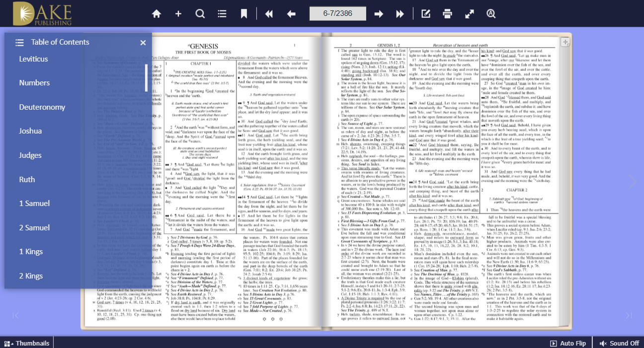
Task: Go to the home page icon
Action: point(157,14)
